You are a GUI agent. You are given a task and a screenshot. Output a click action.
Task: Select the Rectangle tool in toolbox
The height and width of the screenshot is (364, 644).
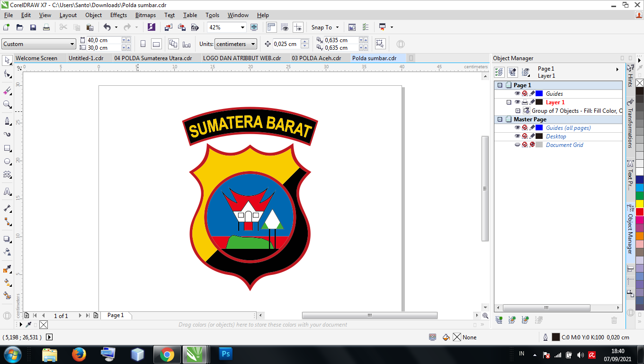coord(7,148)
